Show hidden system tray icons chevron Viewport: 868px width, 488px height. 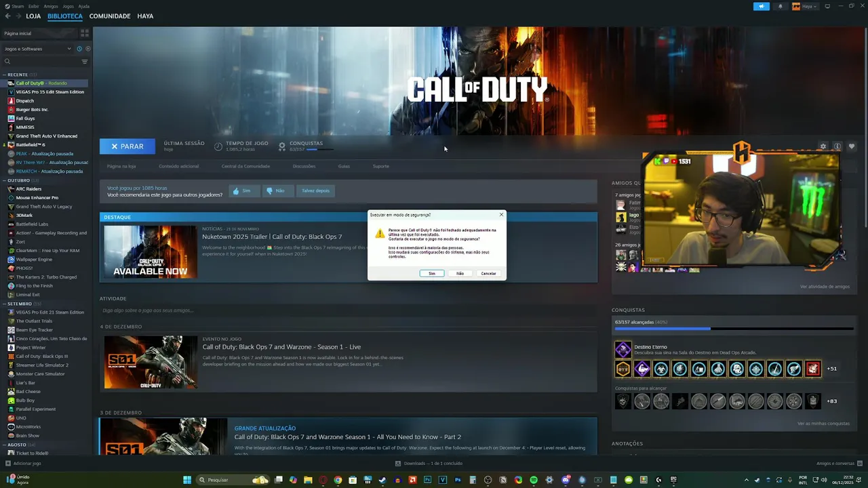pos(747,480)
